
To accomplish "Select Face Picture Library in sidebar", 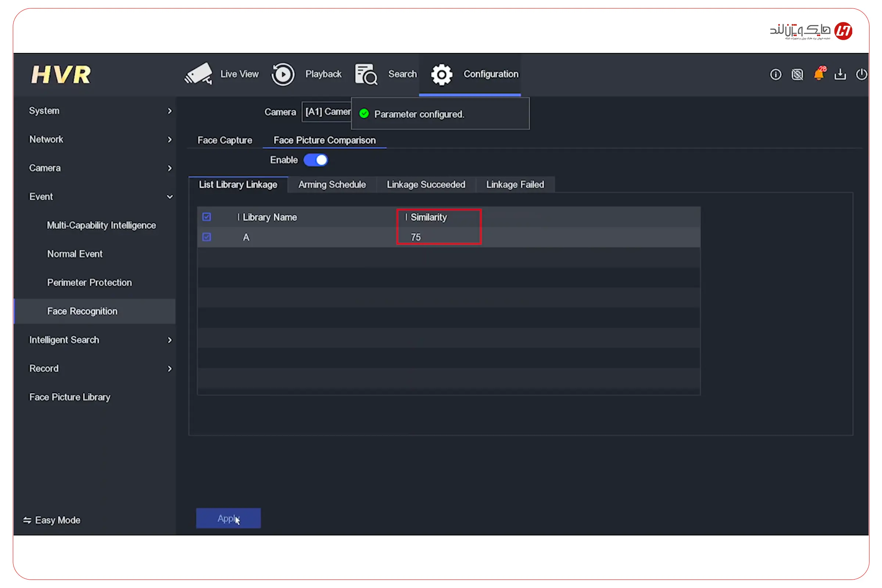I will (x=70, y=397).
